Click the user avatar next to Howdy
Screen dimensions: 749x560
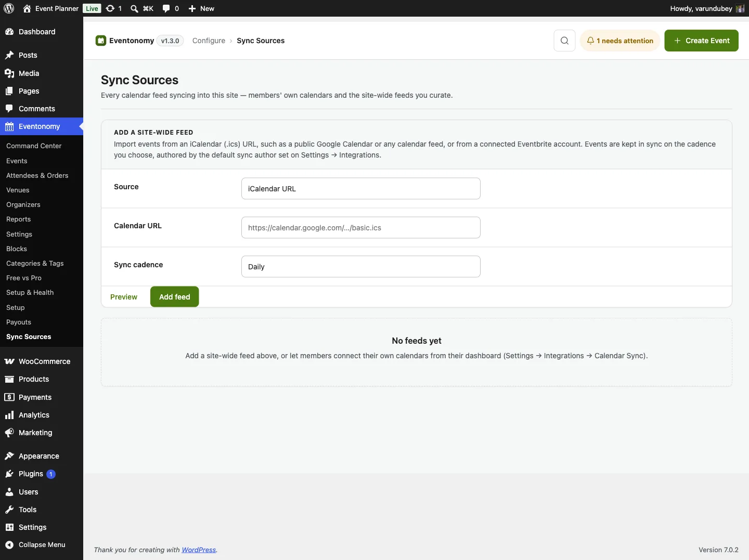tap(740, 8)
